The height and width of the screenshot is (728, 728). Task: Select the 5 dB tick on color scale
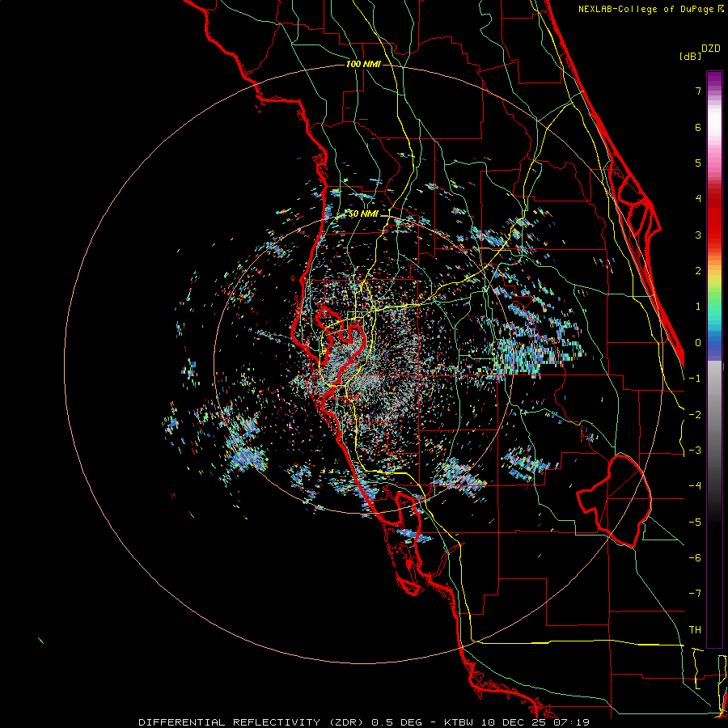698,163
